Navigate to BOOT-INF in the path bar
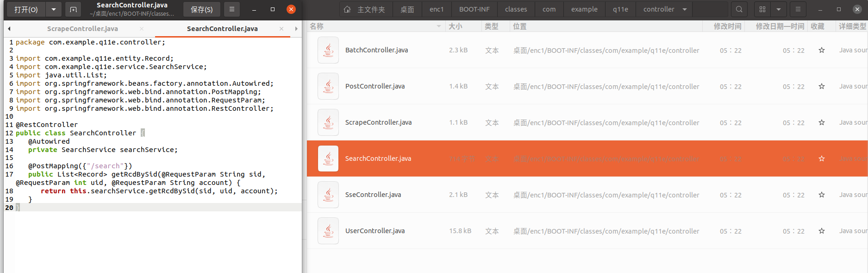The height and width of the screenshot is (273, 868). (475, 9)
